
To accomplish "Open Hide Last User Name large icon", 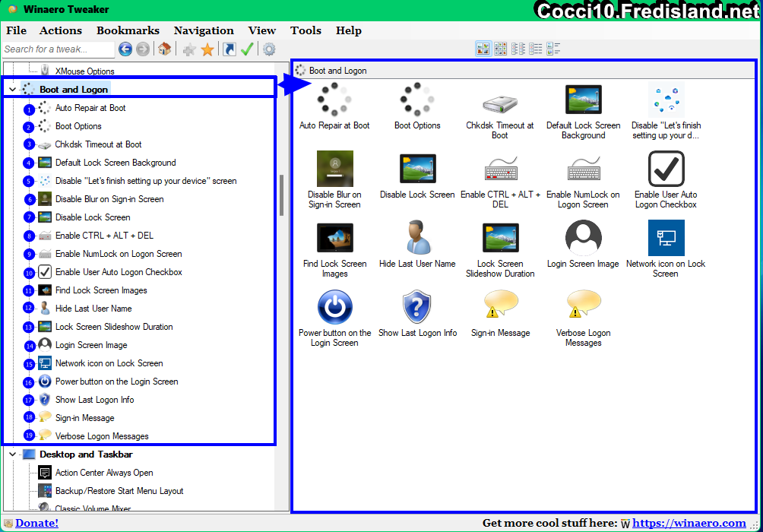I will 417,238.
